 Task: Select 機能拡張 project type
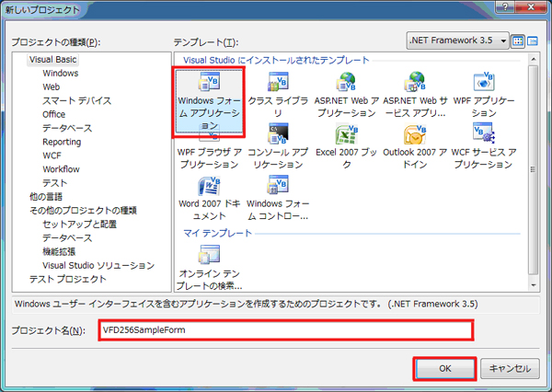tap(59, 252)
